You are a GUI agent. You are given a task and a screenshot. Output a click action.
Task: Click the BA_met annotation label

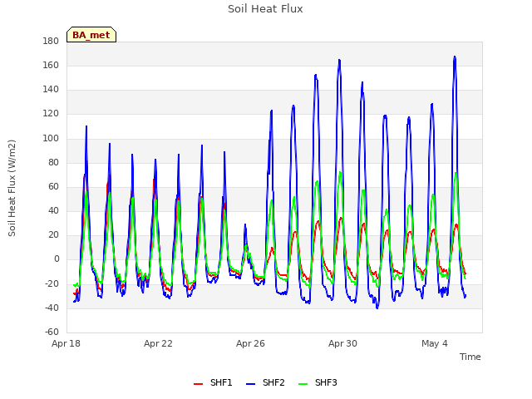(x=91, y=35)
